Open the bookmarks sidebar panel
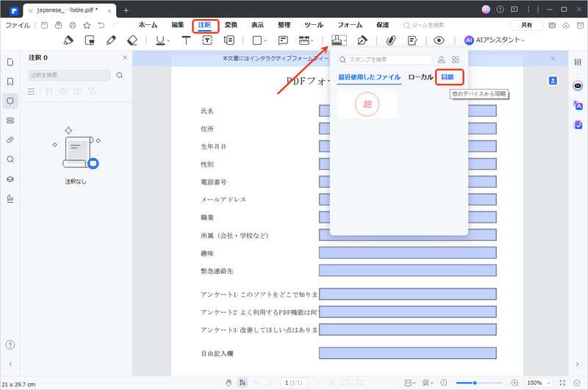 [10, 82]
